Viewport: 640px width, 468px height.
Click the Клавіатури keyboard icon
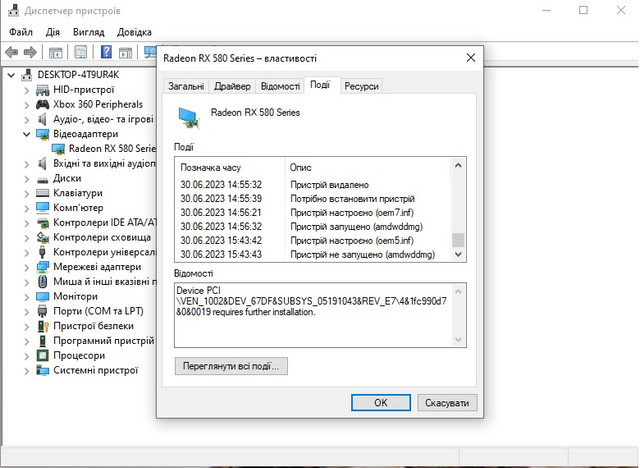pos(43,193)
